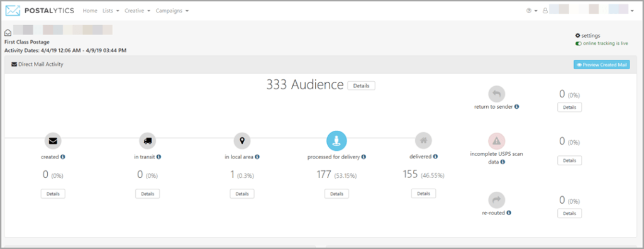Open the help question mark dropdown
This screenshot has height=249, width=644.
tap(531, 11)
